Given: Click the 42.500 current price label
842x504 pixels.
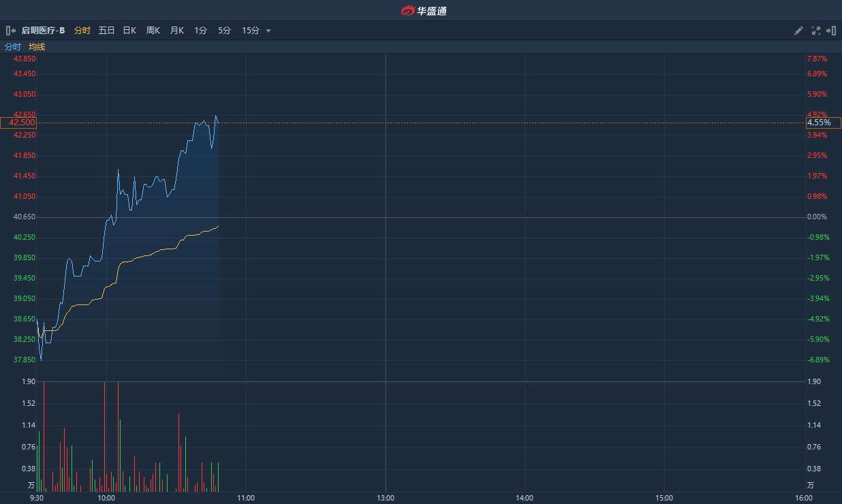Looking at the screenshot, I should 18,123.
